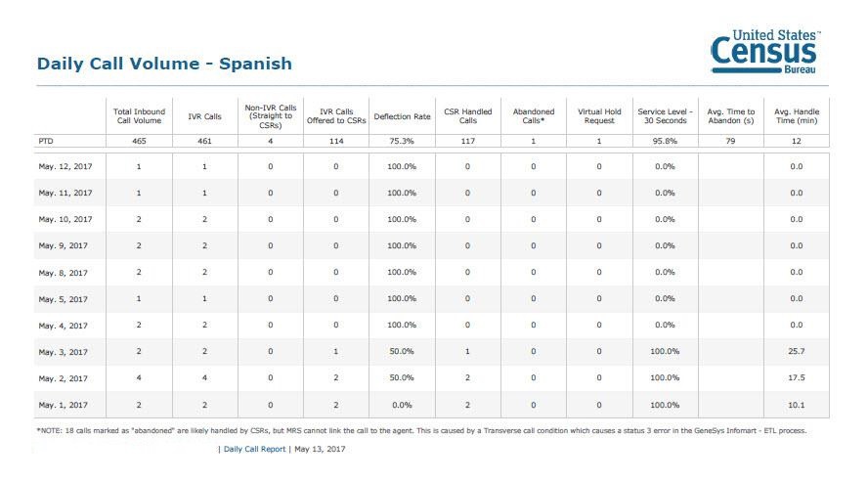868x481 pixels.
Task: Select the Deflection Rate column header
Action: 402,116
